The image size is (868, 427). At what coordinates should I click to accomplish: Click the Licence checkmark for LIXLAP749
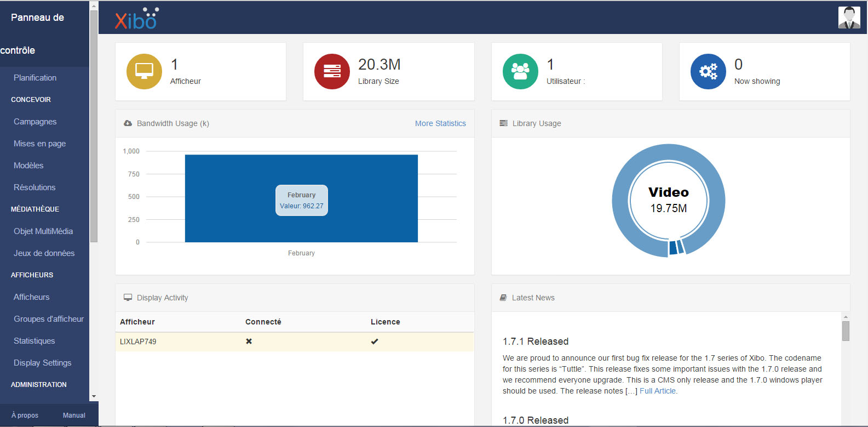coord(375,341)
